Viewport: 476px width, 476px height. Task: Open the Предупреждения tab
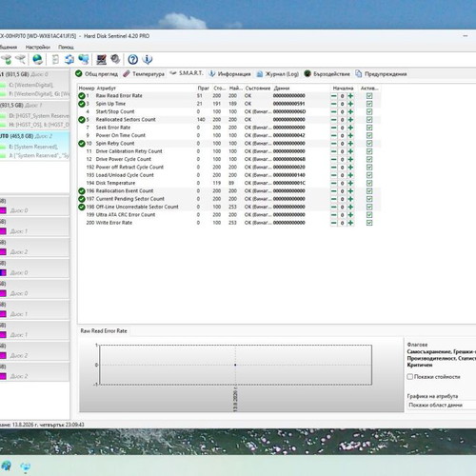(381, 74)
